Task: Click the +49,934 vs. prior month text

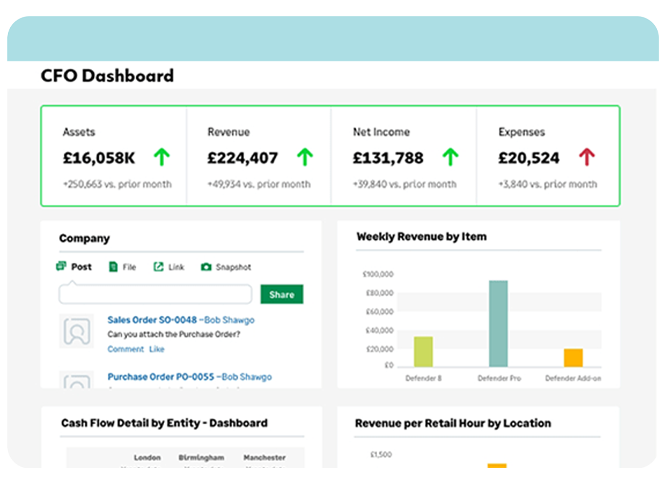Action: coord(259,184)
